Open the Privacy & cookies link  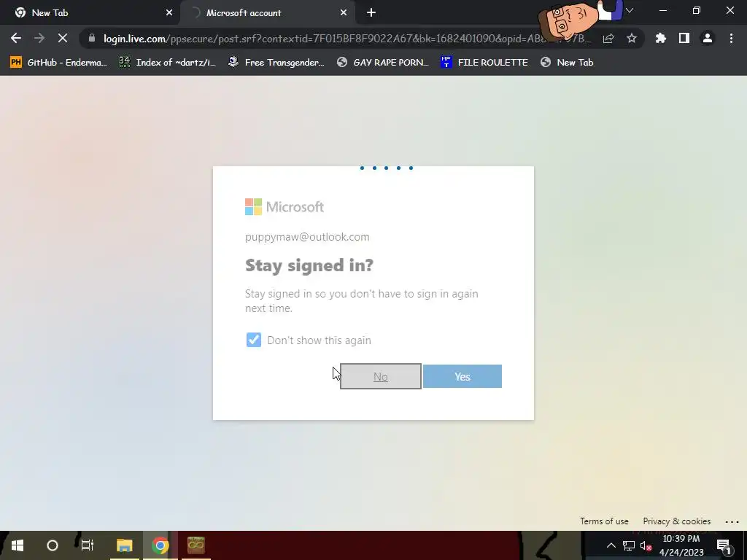pos(676,521)
